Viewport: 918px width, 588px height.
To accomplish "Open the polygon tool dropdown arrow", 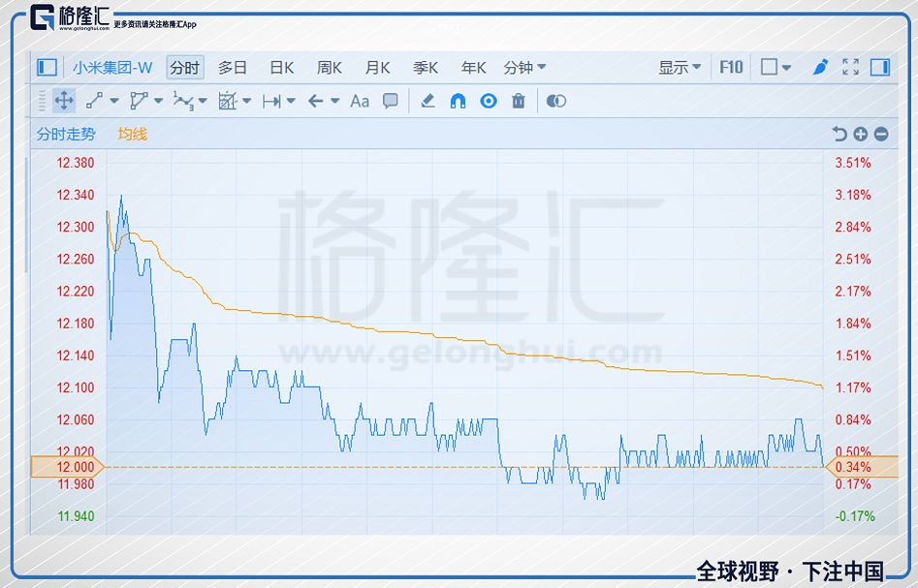I will (158, 101).
